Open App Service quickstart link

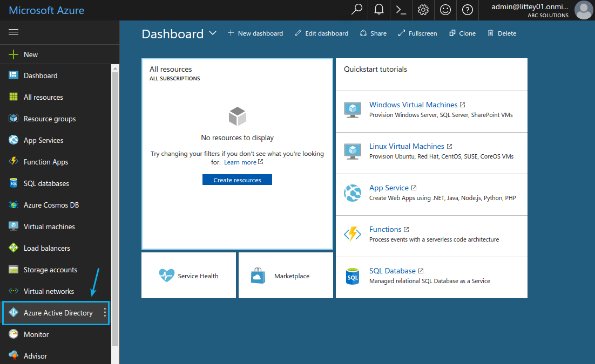389,188
